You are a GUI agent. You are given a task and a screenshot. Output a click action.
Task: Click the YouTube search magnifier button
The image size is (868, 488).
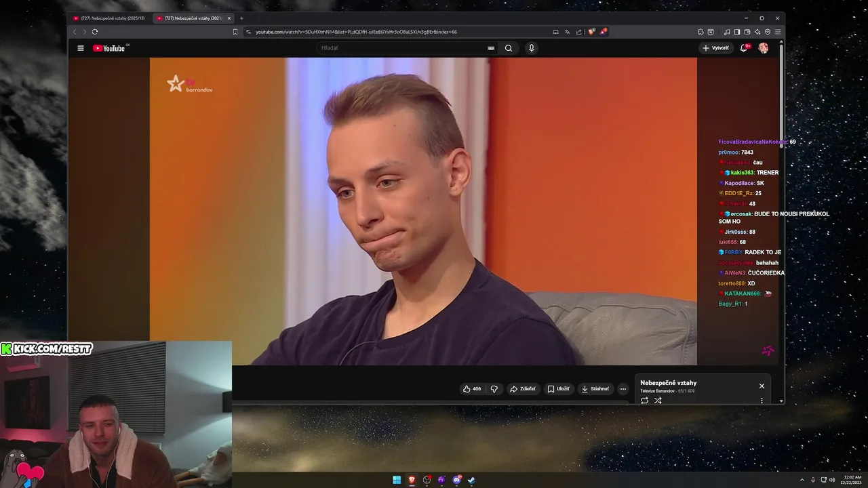point(509,48)
